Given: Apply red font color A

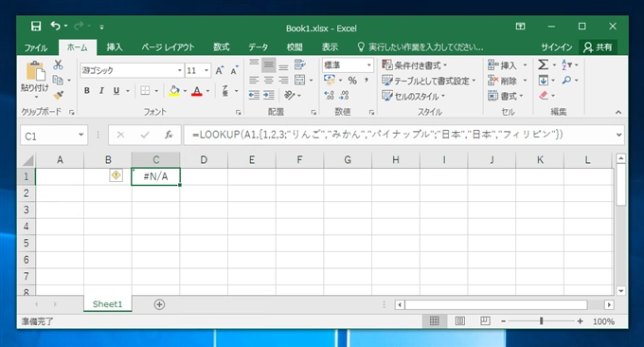Looking at the screenshot, I should [197, 90].
